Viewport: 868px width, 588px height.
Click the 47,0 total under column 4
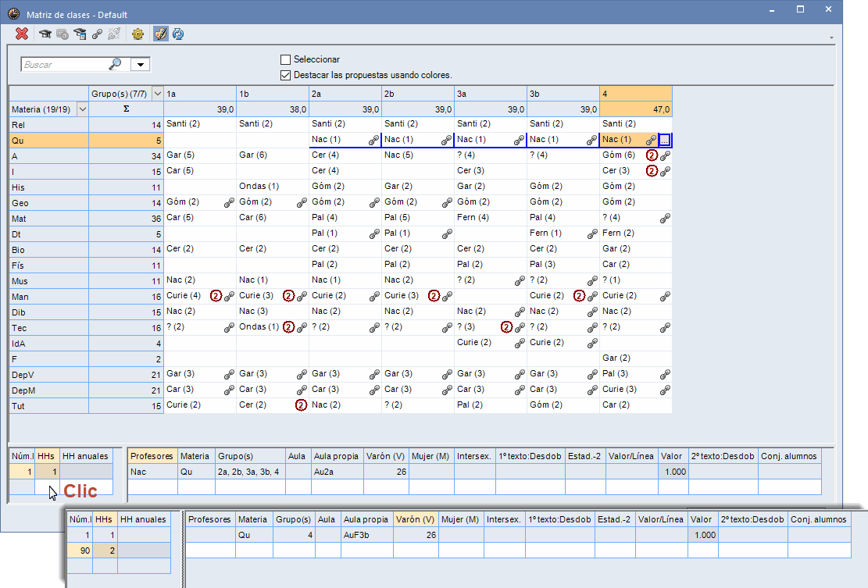point(636,109)
